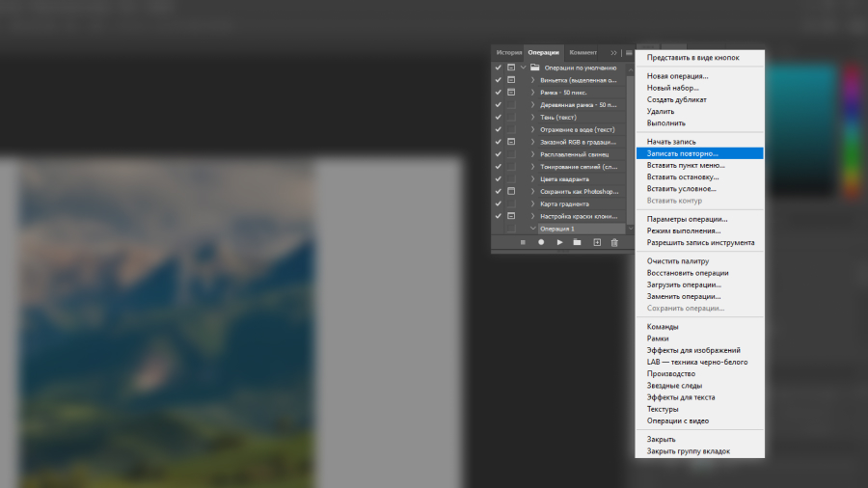Collapse the Операция 1 action
This screenshot has width=868, height=488.
coord(532,229)
